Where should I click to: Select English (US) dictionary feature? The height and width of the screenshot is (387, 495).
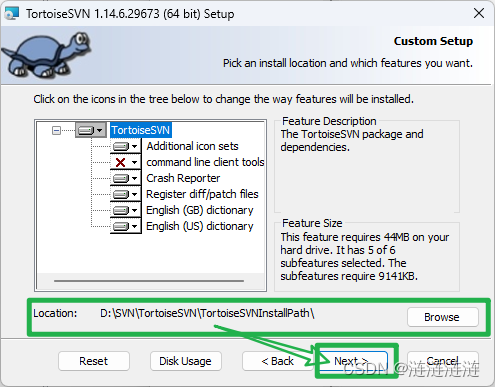pyautogui.click(x=200, y=226)
